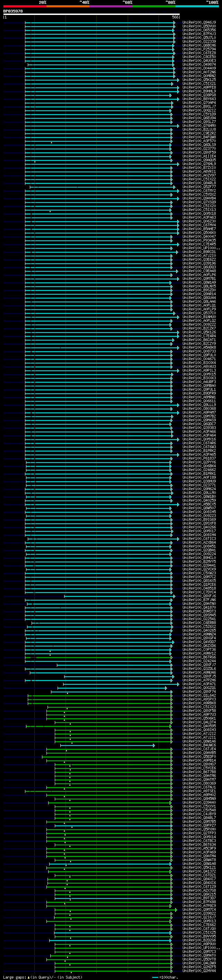This screenshot has width=222, height=980.
Task: Open hit UniRef100_Q1L642
Action: point(199,695)
